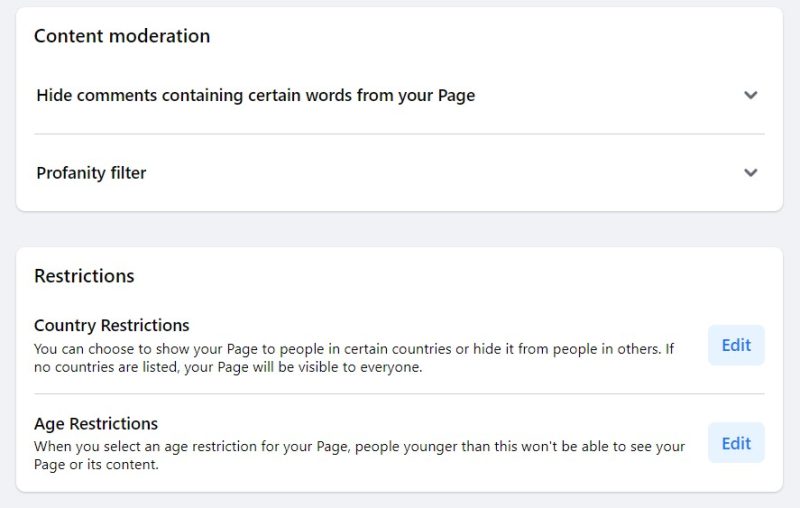Select the Content moderation heading
The image size is (800, 508).
click(122, 36)
